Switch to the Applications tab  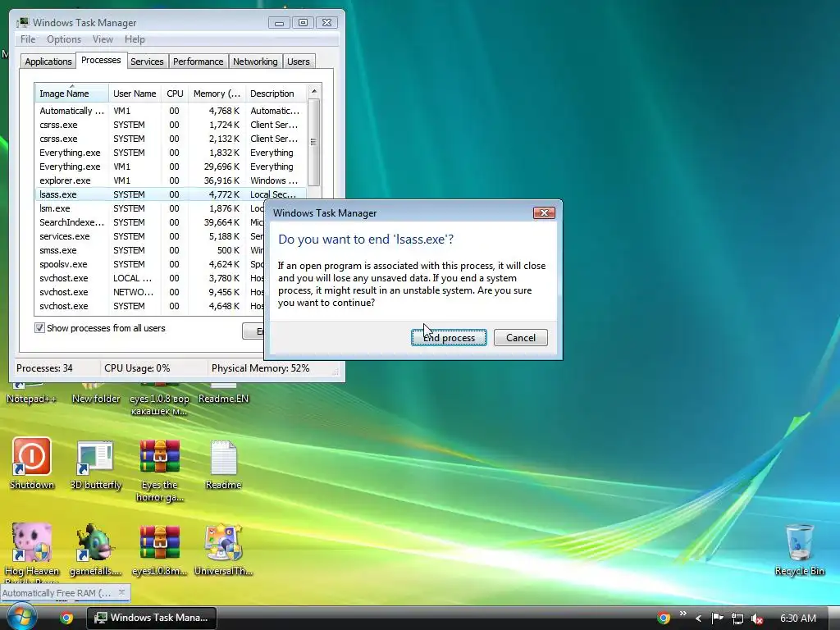click(x=48, y=62)
